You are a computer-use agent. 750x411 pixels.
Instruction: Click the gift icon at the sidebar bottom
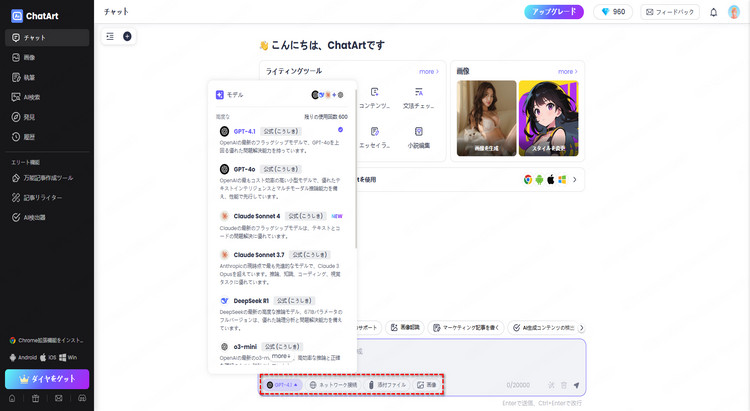35,398
